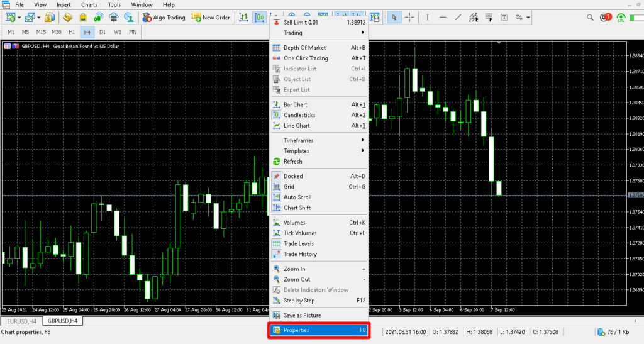Select the GBPUSD,H4 chart tab

62,321
